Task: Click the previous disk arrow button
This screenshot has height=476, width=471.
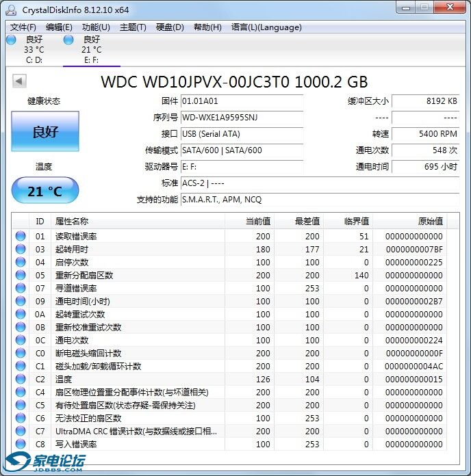Action: point(19,81)
